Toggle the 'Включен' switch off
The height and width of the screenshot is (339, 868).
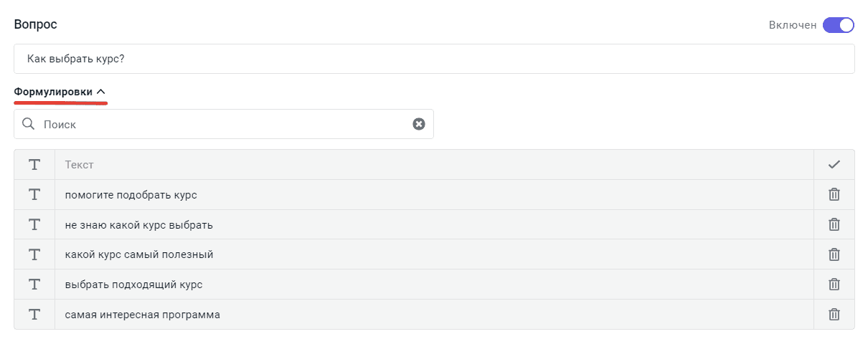pos(838,25)
